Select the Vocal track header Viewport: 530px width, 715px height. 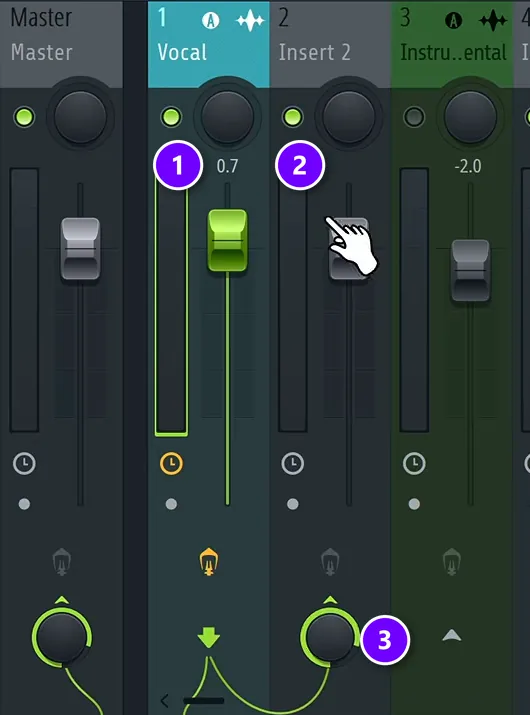(209, 44)
